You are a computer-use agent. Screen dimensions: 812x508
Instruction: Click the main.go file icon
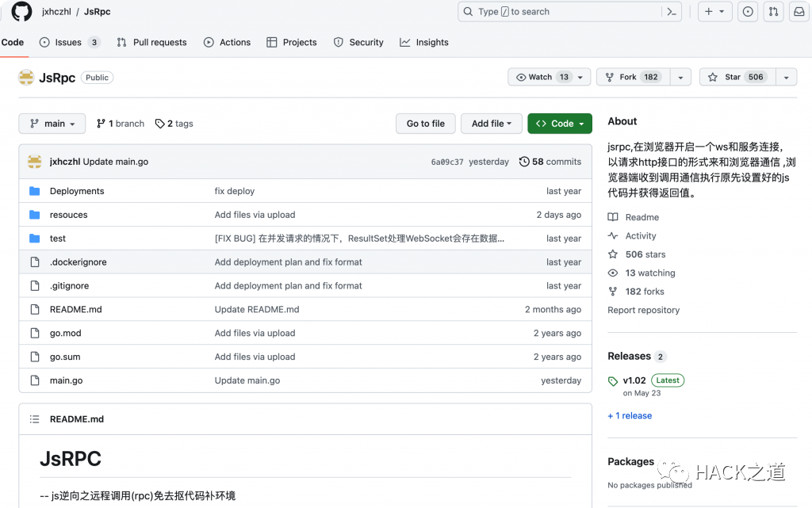coord(35,380)
